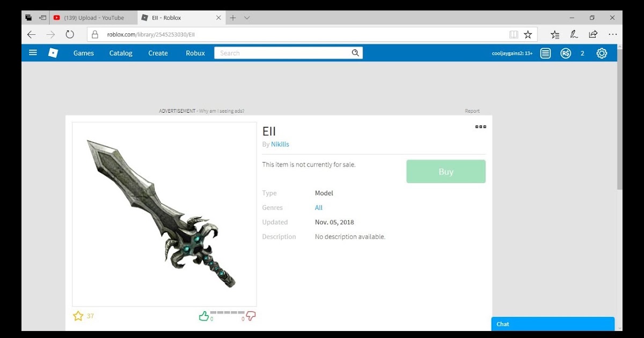Open the Roblox hamburger navigation menu
Screen dimensions: 644x338
(x=33, y=53)
